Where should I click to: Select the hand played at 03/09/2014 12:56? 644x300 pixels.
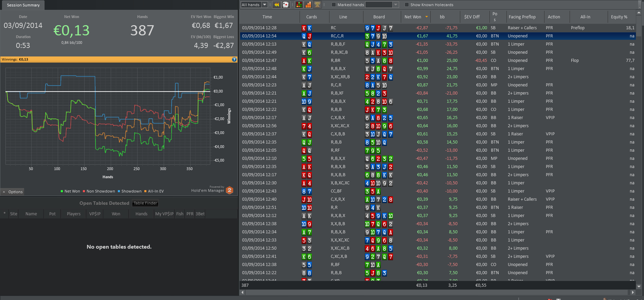[437, 126]
